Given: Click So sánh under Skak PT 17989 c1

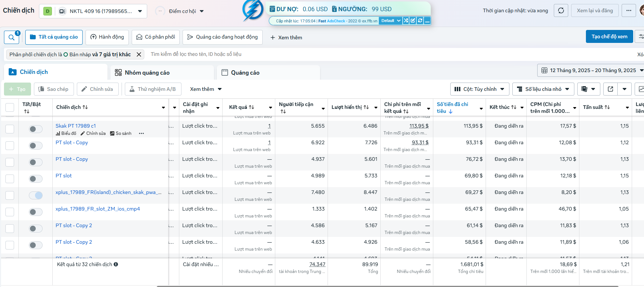Looking at the screenshot, I should point(121,133).
